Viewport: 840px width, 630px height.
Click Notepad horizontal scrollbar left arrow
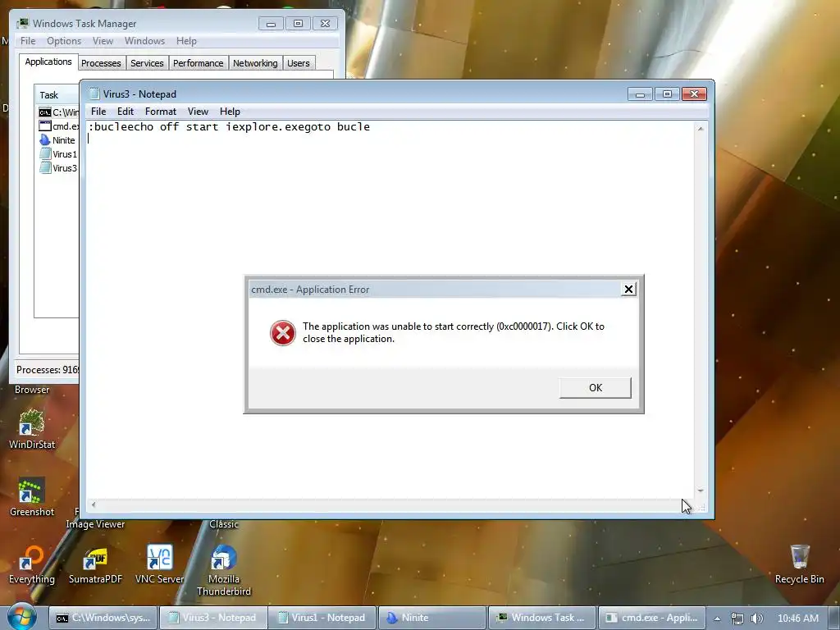(x=94, y=504)
